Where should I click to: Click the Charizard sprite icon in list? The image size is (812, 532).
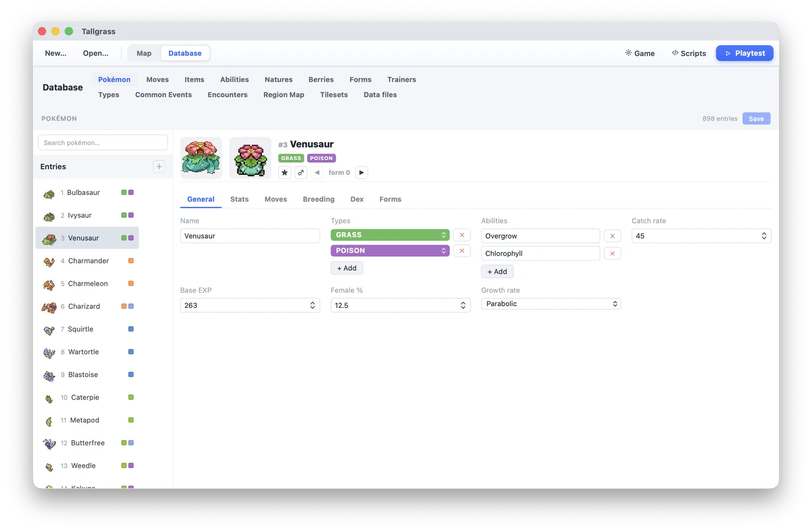click(x=49, y=307)
